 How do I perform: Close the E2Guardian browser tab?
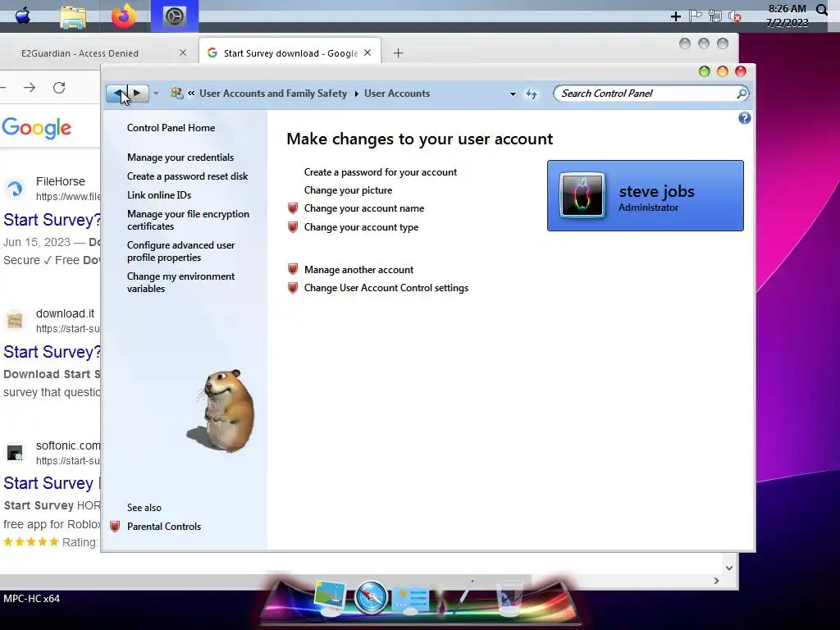(x=183, y=53)
